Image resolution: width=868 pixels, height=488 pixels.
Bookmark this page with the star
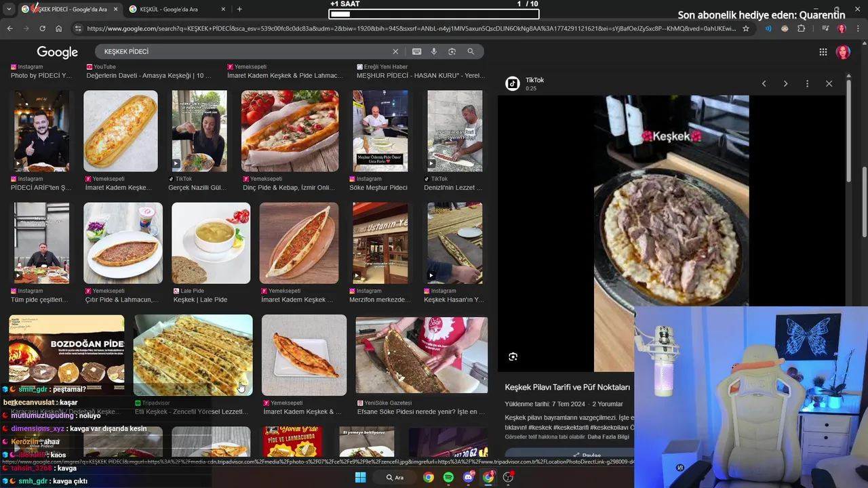point(746,28)
